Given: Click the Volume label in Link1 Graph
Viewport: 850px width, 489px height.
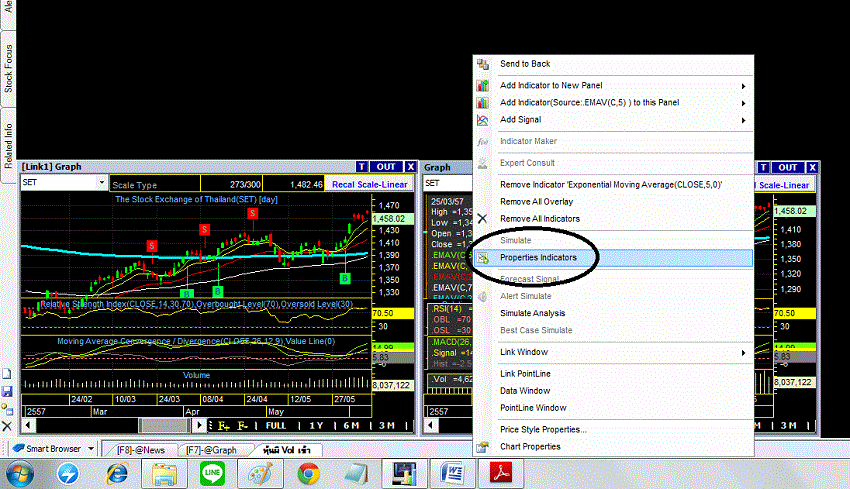Looking at the screenshot, I should click(x=196, y=375).
